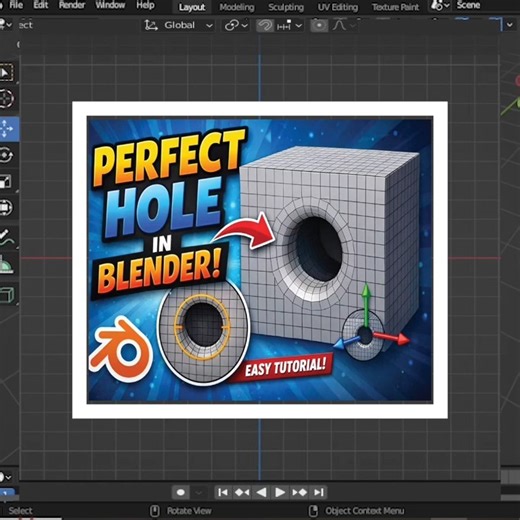This screenshot has height=520, width=520.
Task: Switch to the Layout workspace tab
Action: point(192,7)
